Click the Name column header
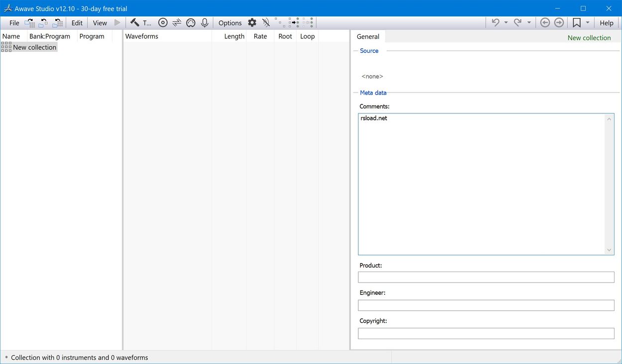 (13, 36)
